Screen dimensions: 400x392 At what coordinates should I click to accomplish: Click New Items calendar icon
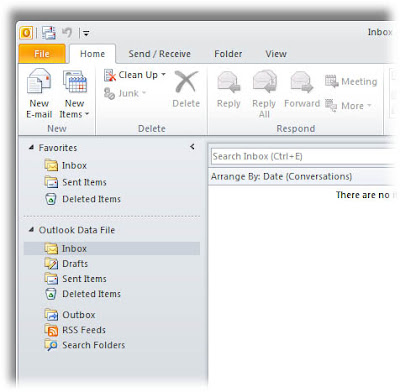tap(75, 81)
